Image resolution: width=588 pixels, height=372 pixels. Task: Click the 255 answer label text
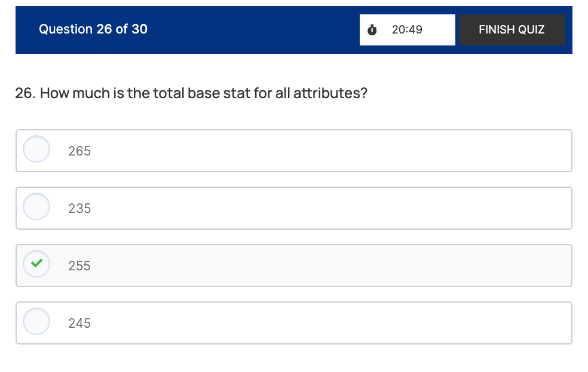[x=79, y=266]
